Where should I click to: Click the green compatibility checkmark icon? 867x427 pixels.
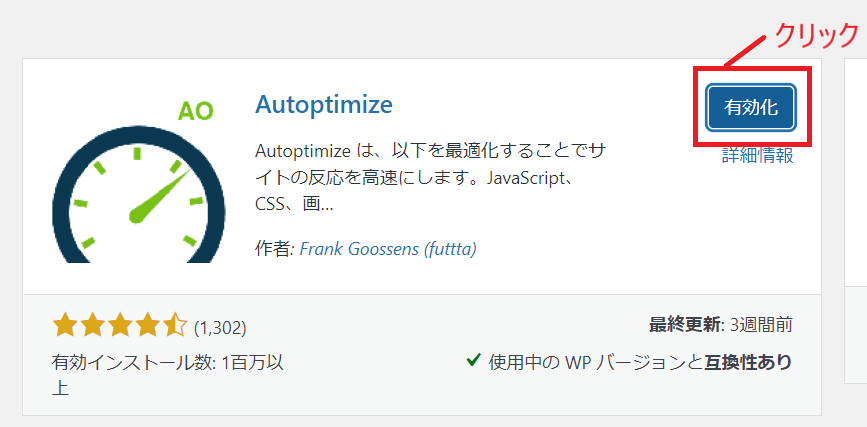[473, 360]
